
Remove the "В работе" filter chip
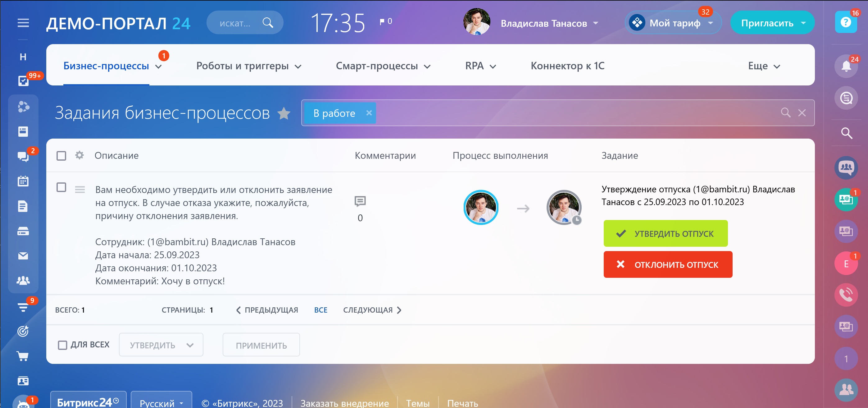(x=369, y=113)
